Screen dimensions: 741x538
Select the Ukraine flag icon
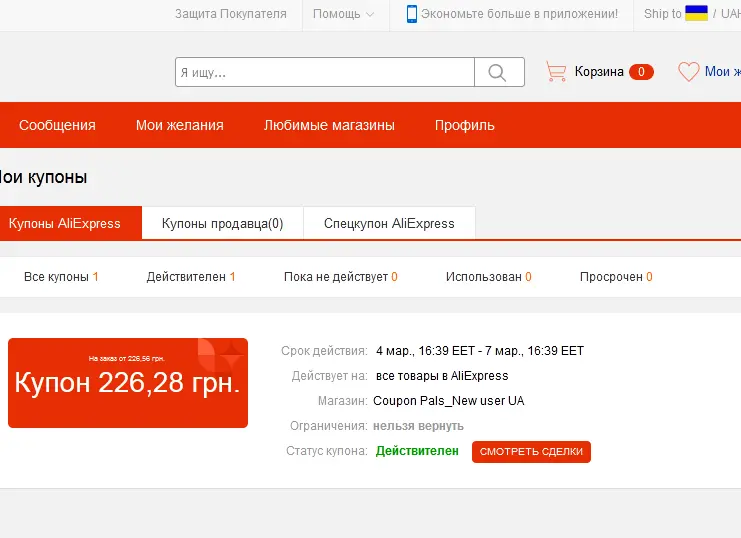[696, 13]
